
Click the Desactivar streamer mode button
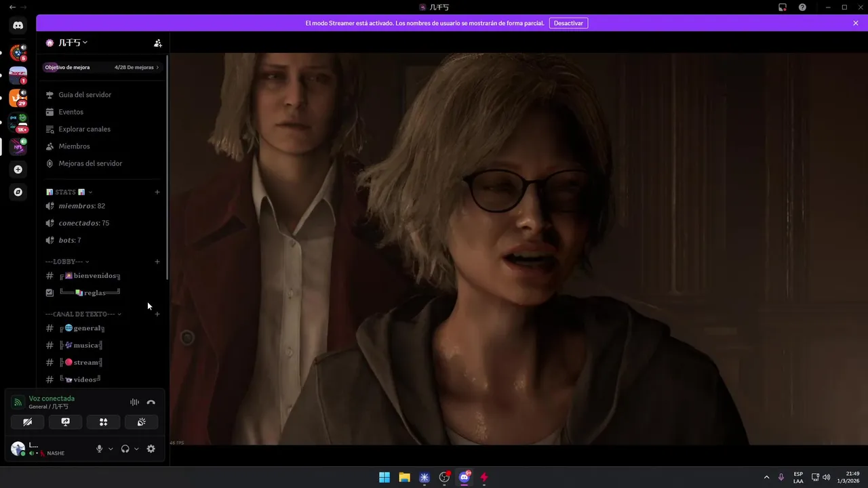tap(568, 23)
